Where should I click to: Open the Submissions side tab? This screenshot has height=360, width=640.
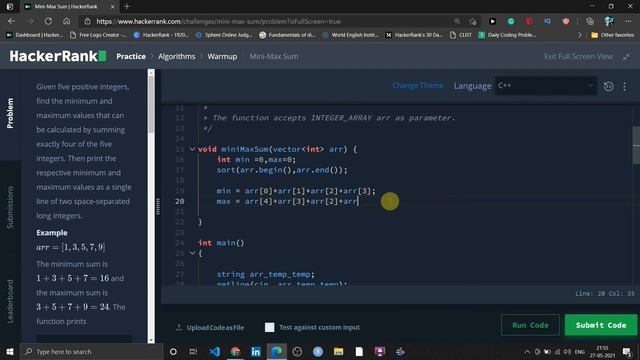(10, 207)
